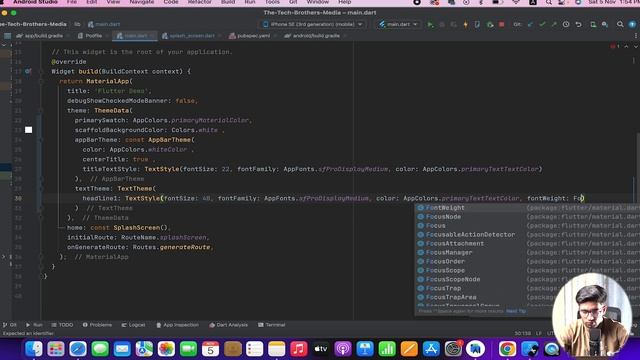Open the Run tool window button

pos(34,325)
